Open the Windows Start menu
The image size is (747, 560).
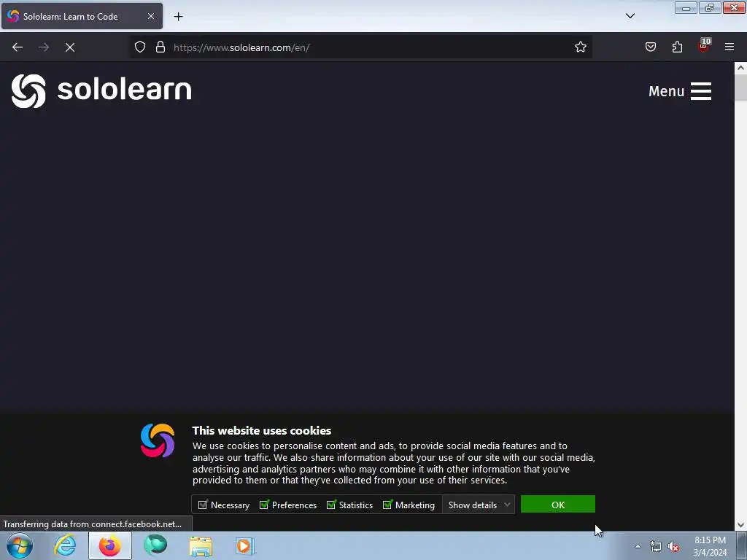click(x=20, y=545)
